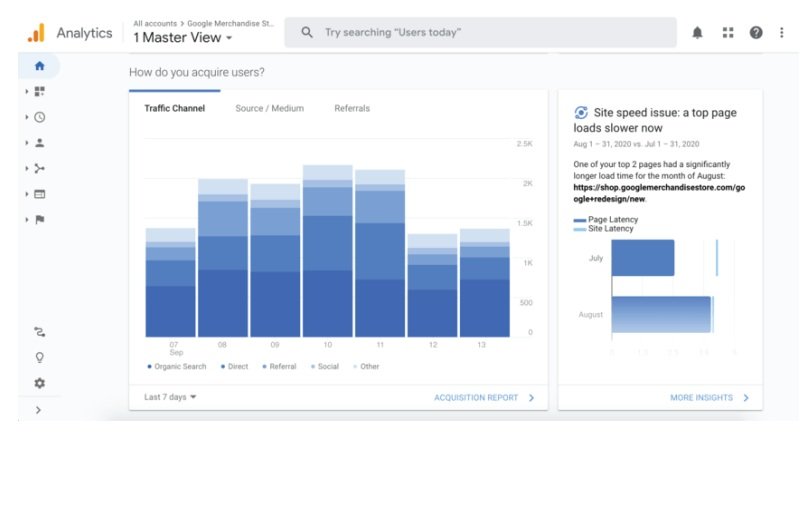Open Admin settings gear icon

click(39, 383)
